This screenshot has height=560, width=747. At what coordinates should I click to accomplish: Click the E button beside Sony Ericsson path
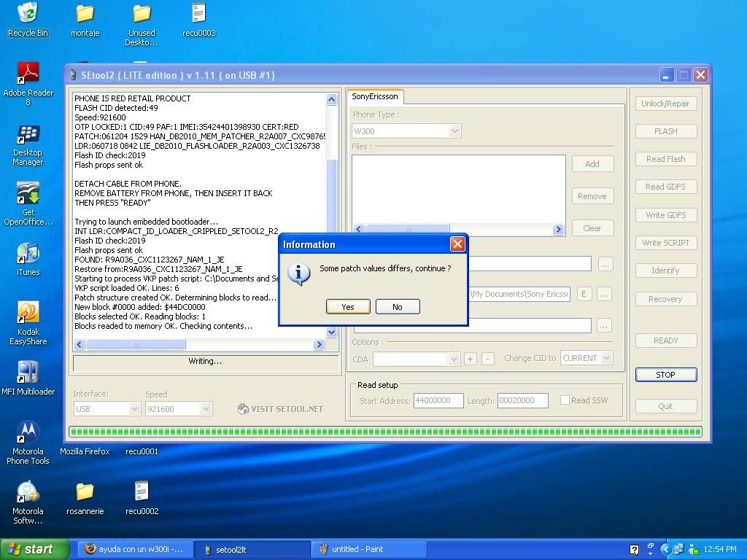point(584,295)
